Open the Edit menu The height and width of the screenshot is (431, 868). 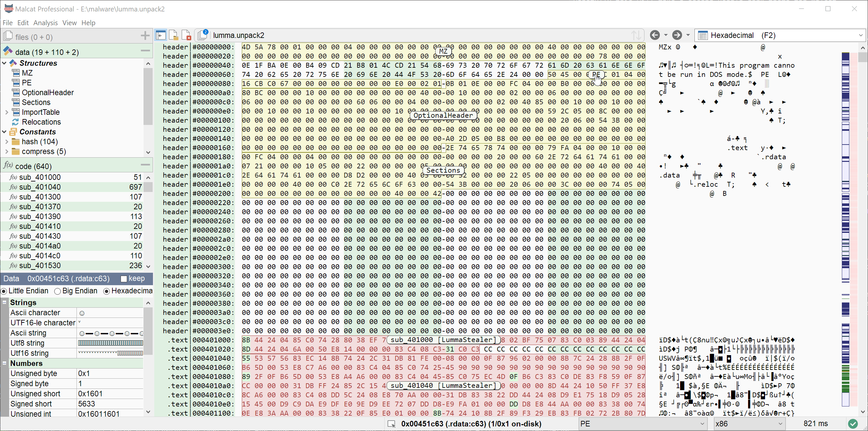point(23,23)
